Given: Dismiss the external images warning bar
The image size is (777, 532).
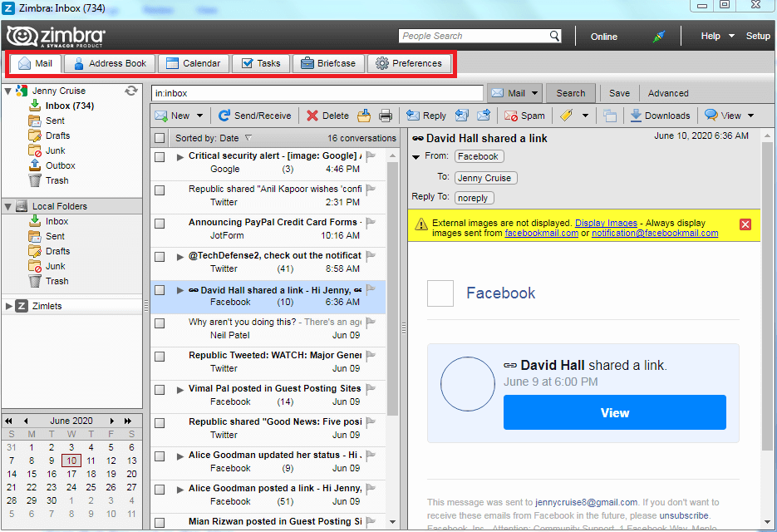Looking at the screenshot, I should (x=745, y=224).
